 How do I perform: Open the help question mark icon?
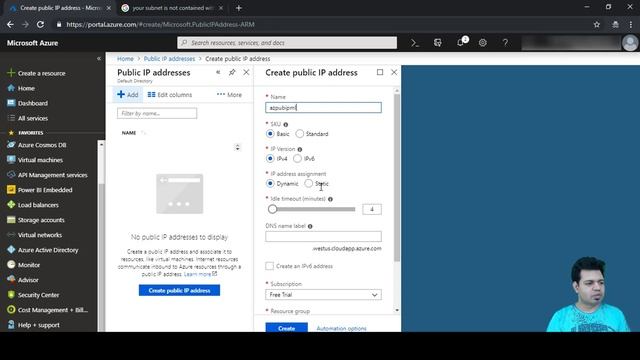click(x=505, y=42)
